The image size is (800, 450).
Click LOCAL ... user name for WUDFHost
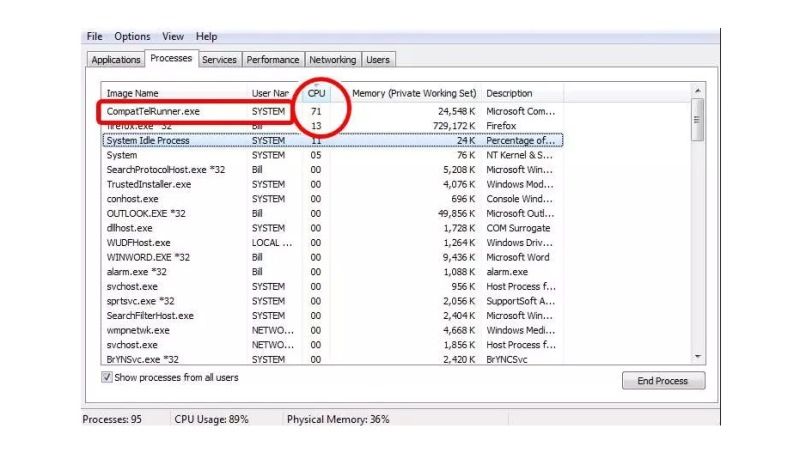272,243
